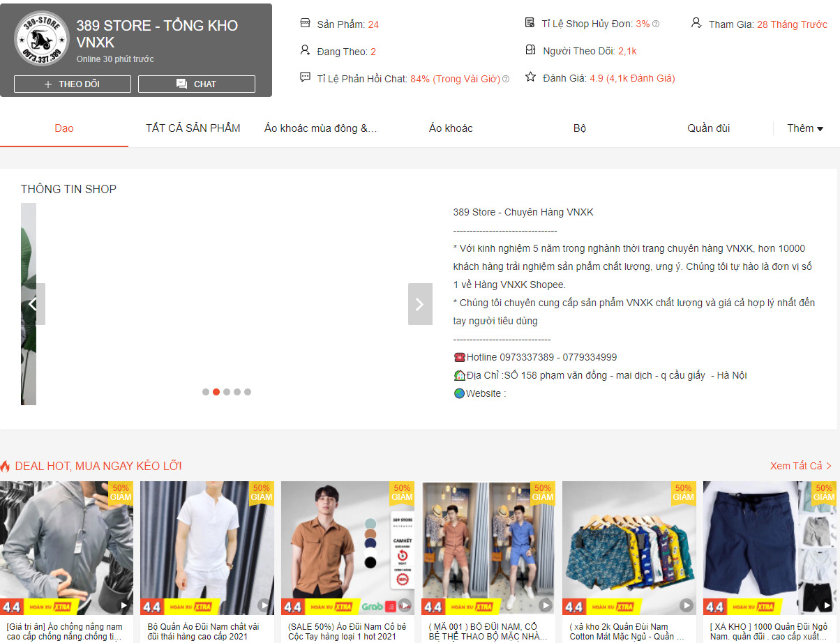840x643 pixels.
Task: Open patterned cotton shorts product thumbnail
Action: pyautogui.click(x=629, y=548)
